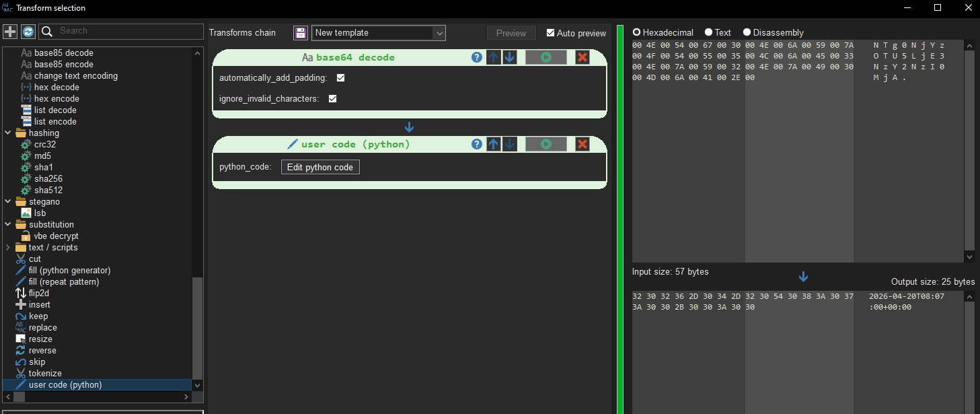Image resolution: width=980 pixels, height=414 pixels.
Task: Select the insert transform
Action: tap(40, 305)
